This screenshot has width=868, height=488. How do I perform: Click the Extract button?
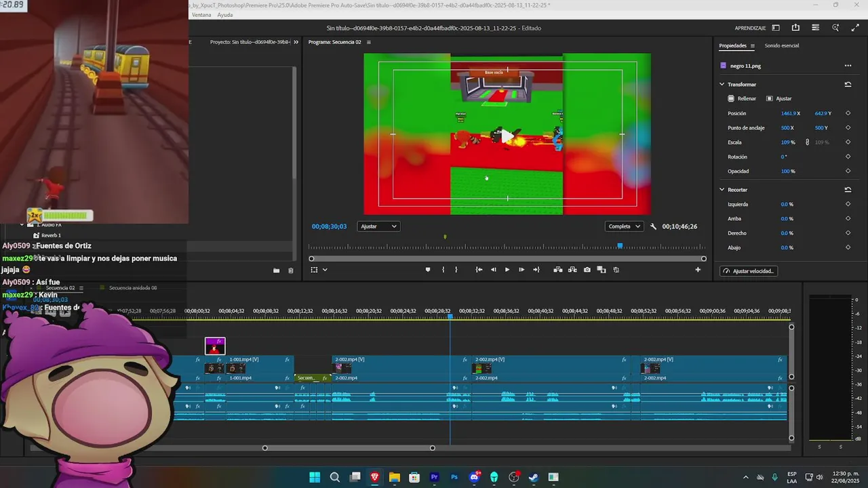[572, 270]
